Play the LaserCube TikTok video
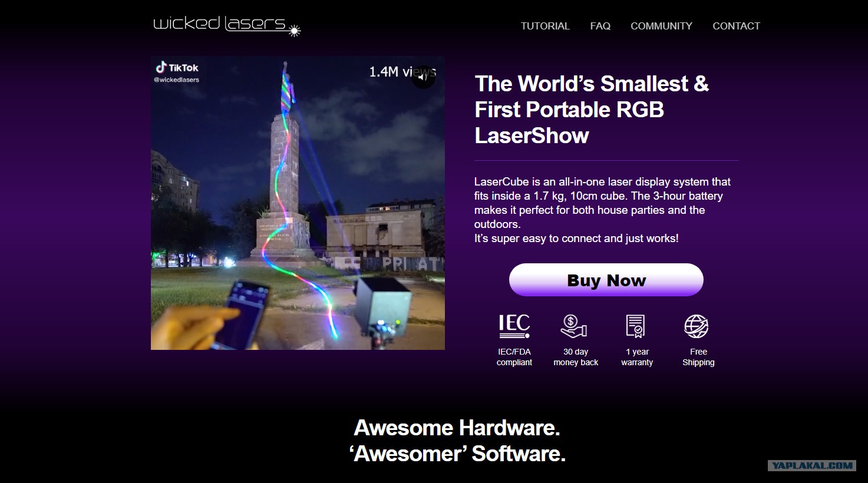 pyautogui.click(x=298, y=203)
